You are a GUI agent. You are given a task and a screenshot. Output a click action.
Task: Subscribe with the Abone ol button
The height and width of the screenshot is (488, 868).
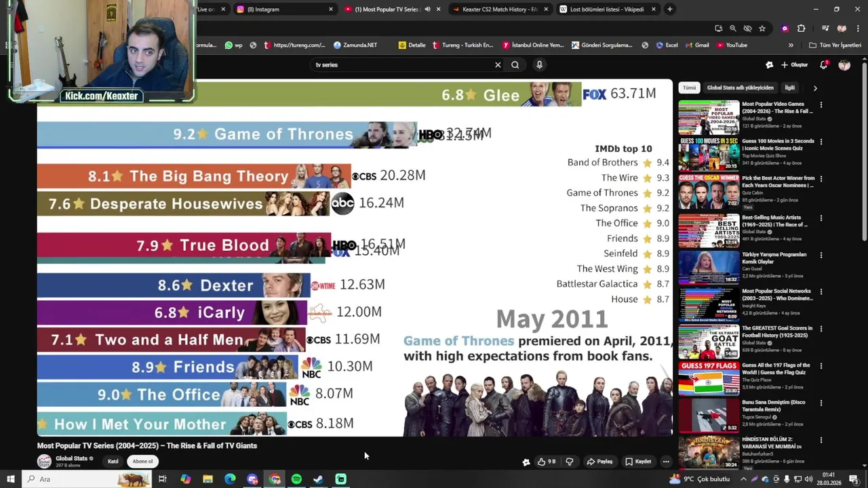coord(142,462)
